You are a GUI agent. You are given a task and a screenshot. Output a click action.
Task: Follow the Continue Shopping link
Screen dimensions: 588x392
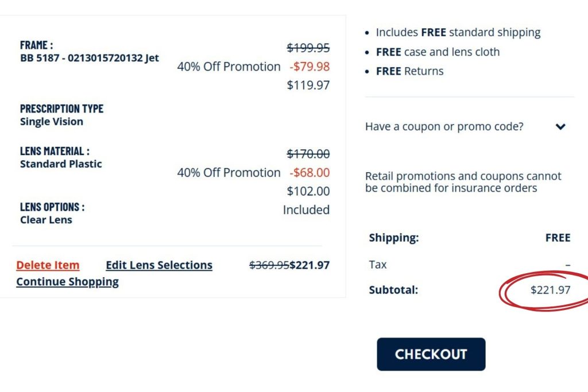click(x=67, y=282)
